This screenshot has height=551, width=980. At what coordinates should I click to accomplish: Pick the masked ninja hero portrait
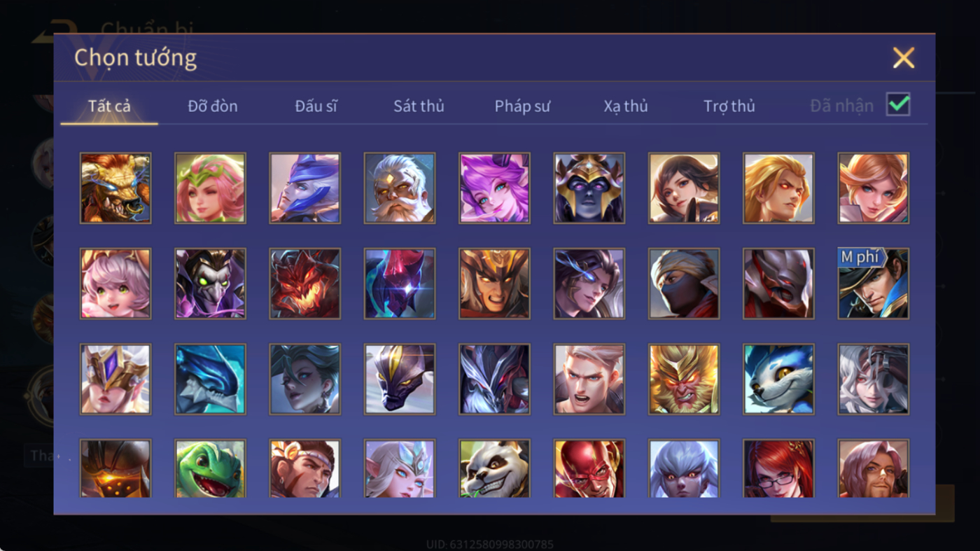pyautogui.click(x=684, y=284)
